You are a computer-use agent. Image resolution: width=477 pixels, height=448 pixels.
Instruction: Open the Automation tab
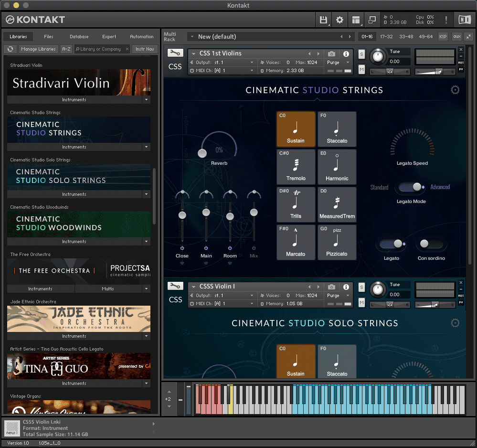[x=142, y=37]
